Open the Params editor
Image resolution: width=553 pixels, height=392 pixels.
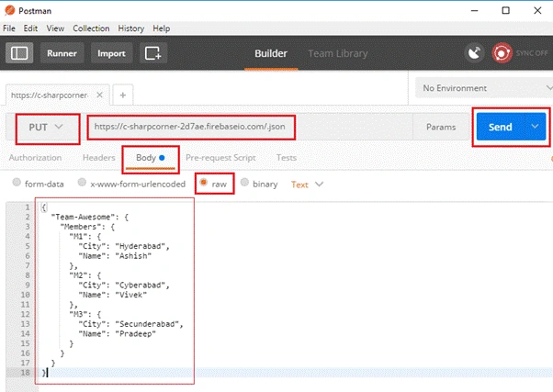coord(441,127)
